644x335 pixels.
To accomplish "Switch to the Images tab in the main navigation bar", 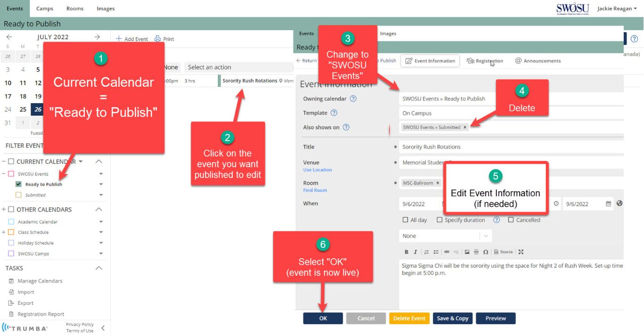I will coord(106,8).
